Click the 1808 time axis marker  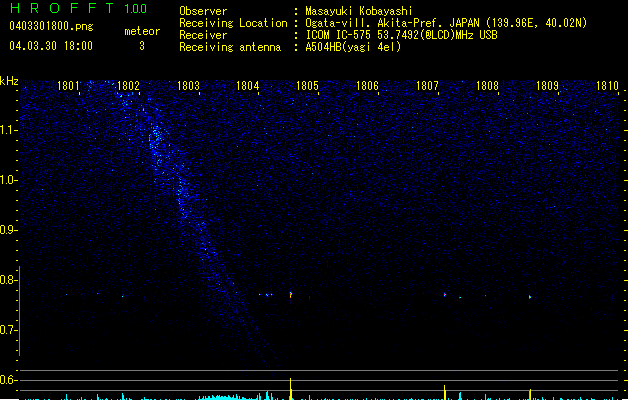tap(487, 86)
